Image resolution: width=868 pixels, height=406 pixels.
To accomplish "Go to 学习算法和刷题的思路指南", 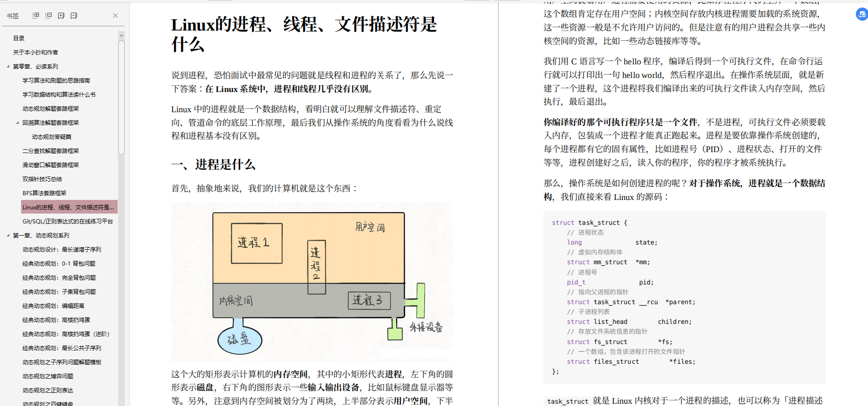I will 56,80.
